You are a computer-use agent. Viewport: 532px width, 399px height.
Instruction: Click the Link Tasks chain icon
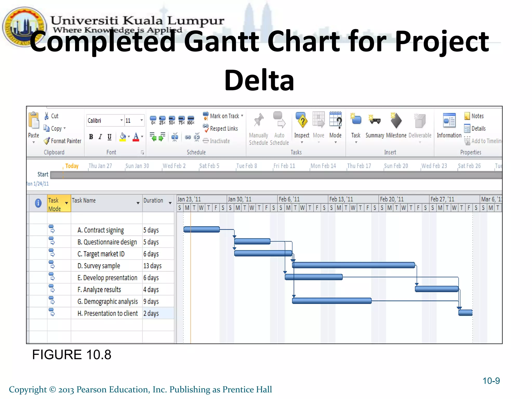coord(188,137)
